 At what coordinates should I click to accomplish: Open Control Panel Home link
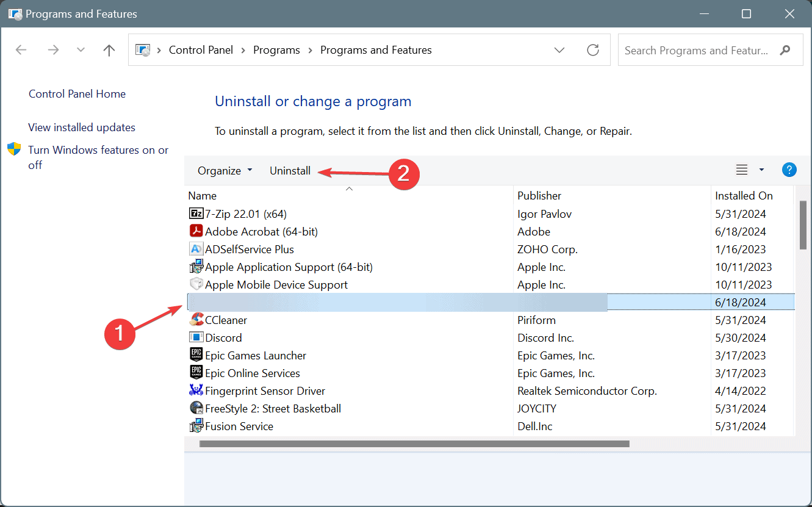(77, 94)
